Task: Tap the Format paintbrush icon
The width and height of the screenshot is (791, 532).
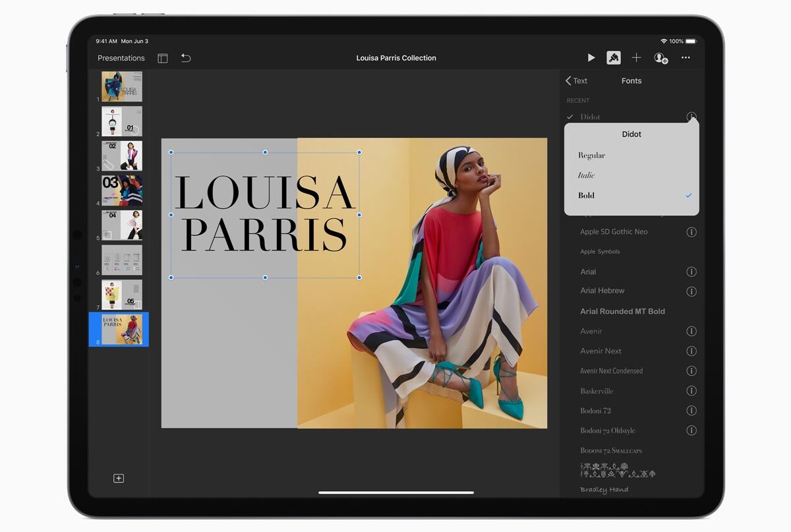Action: click(x=614, y=58)
